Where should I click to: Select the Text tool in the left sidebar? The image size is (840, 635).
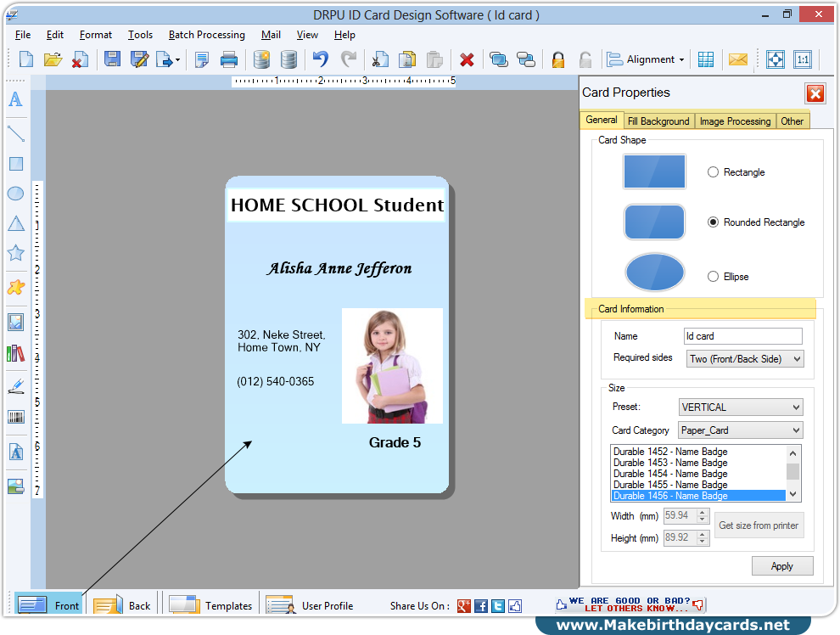(x=16, y=99)
